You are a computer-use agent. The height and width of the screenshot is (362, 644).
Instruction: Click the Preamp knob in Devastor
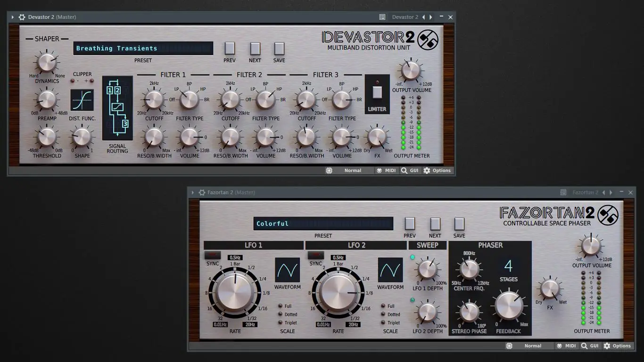point(47,100)
